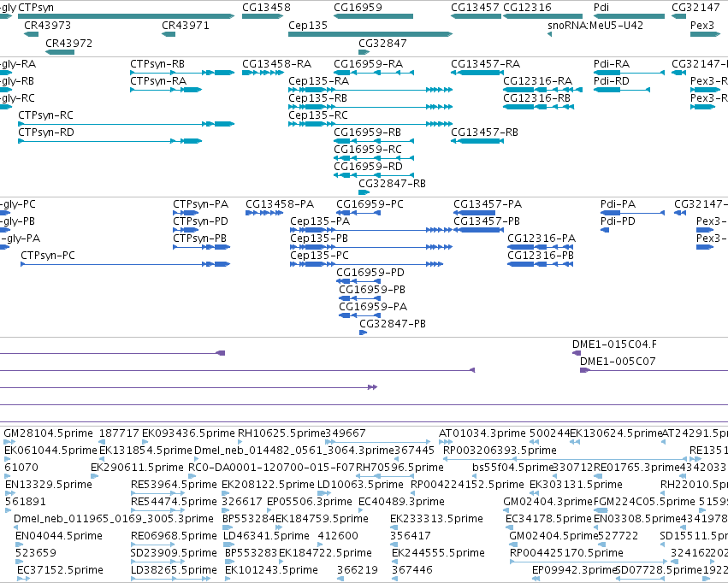The width and height of the screenshot is (728, 583).
Task: Select transcript CG16959-RD
Action: 368,167
